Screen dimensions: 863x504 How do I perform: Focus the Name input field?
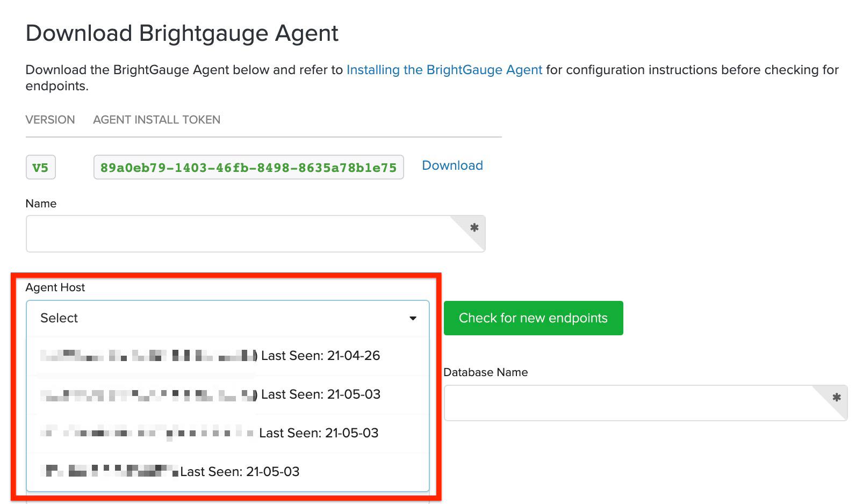255,234
